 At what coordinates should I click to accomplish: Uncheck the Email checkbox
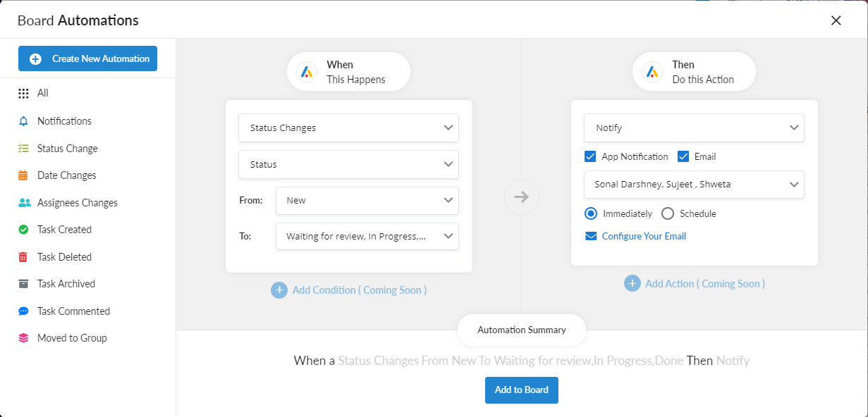click(x=683, y=156)
